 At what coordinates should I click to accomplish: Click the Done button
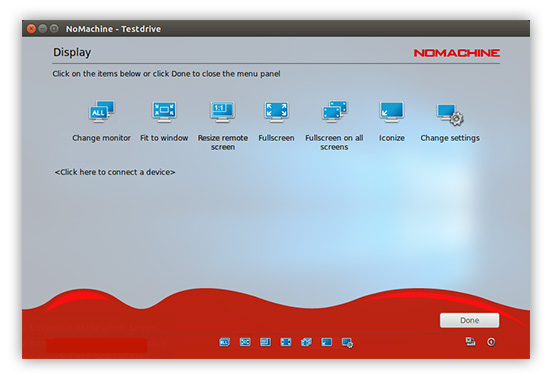click(x=469, y=320)
